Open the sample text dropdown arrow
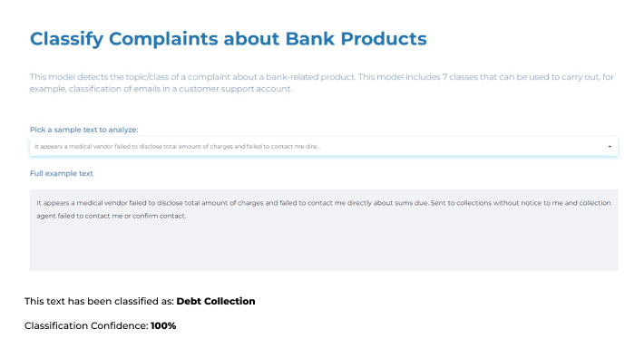Image resolution: width=644 pixels, height=358 pixels. click(x=610, y=147)
